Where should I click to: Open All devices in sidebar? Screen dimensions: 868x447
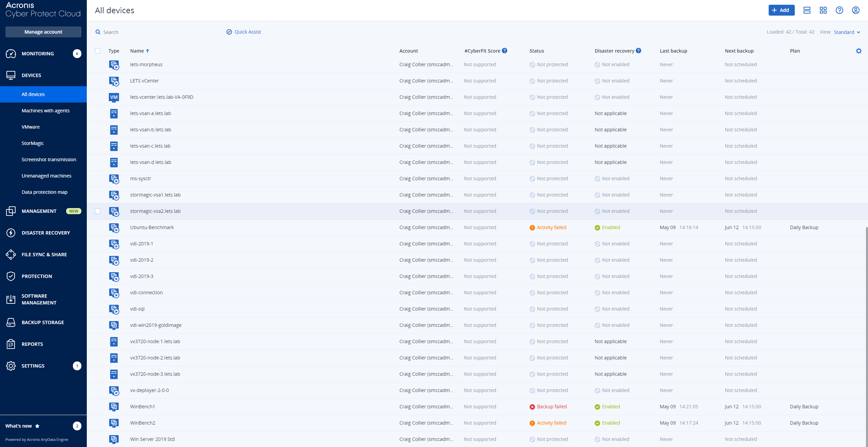pyautogui.click(x=43, y=94)
